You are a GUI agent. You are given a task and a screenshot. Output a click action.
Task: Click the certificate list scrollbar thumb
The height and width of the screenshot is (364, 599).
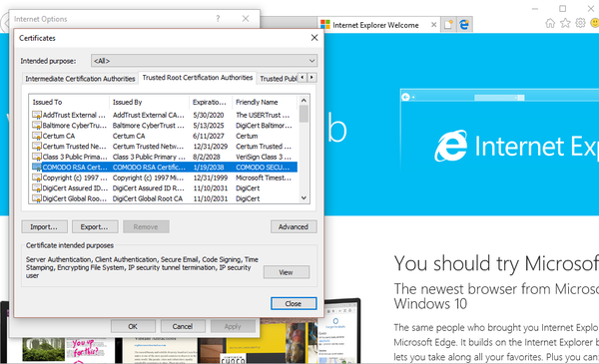click(x=303, y=114)
